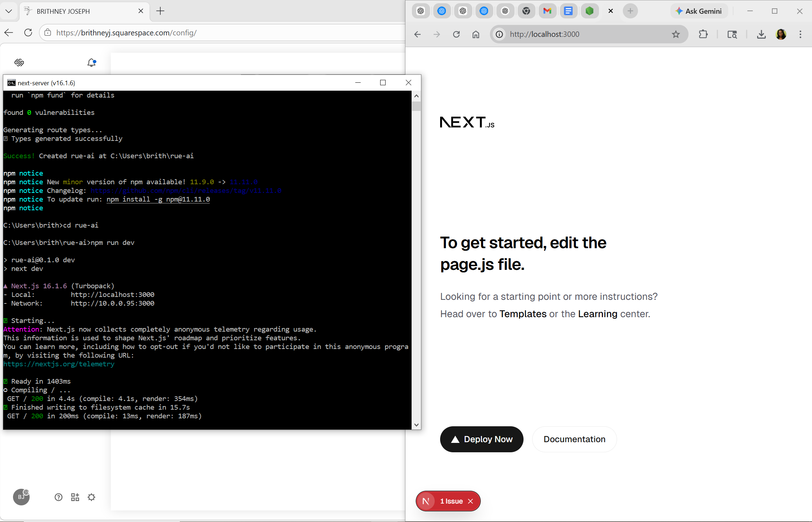The height and width of the screenshot is (522, 812).
Task: Expand the tab list chevron in Edge
Action: tap(9, 11)
